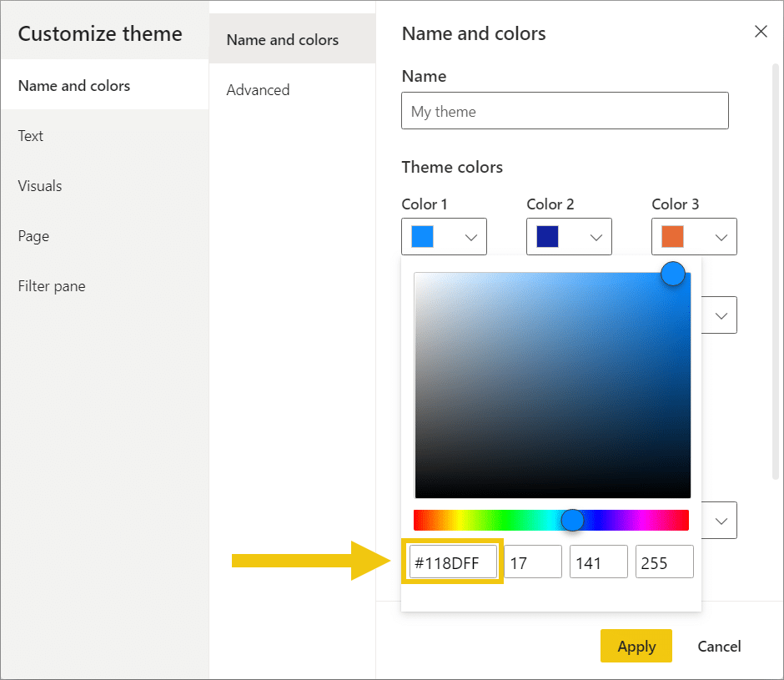
Task: Click the Cancel button
Action: click(x=719, y=646)
